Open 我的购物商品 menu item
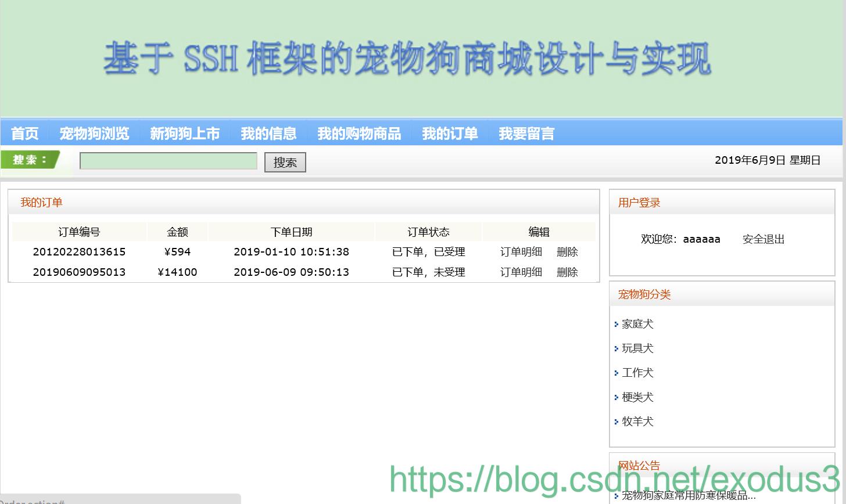Image resolution: width=846 pixels, height=504 pixels. (359, 134)
